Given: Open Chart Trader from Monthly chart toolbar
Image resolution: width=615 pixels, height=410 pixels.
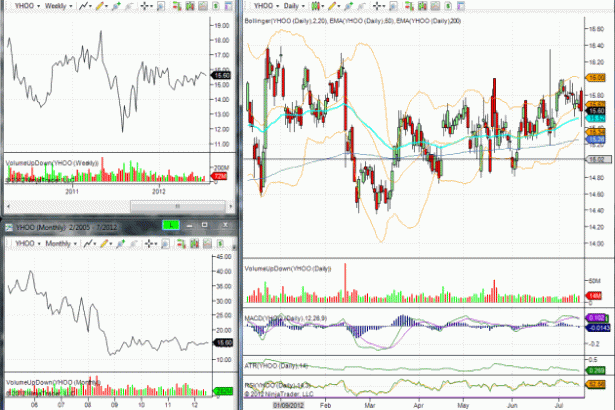Looking at the screenshot, I should pyautogui.click(x=181, y=244).
